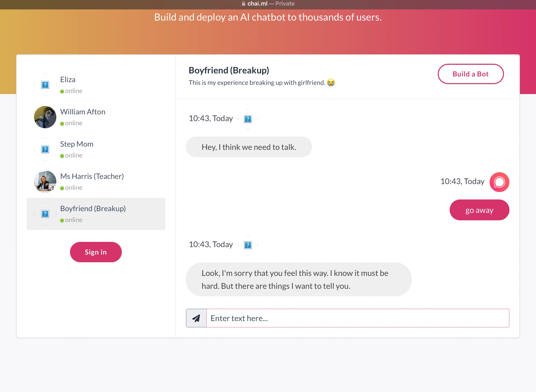
Task: Click the pink user chat bubble avatar
Action: pos(499,182)
